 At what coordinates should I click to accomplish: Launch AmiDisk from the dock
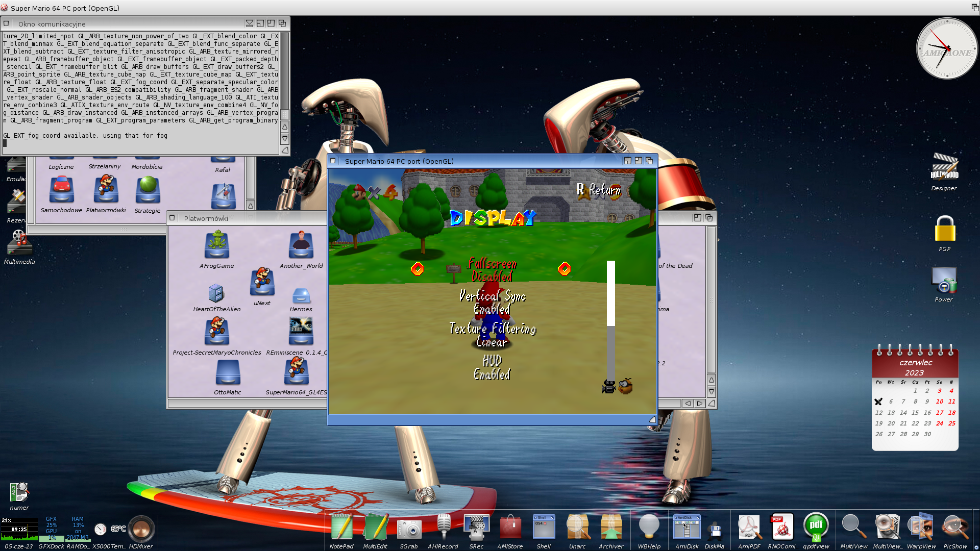687,527
